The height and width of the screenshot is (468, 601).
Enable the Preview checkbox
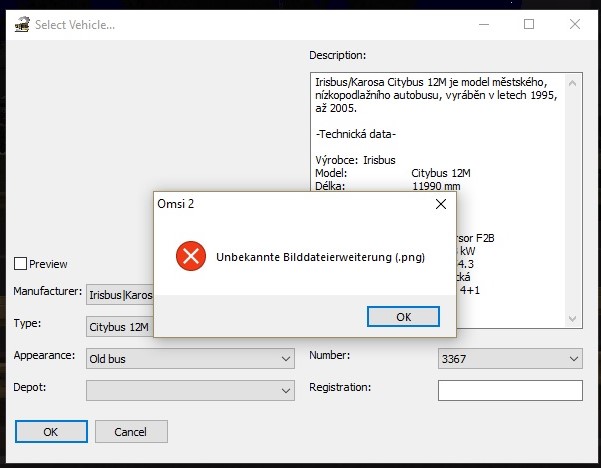pyautogui.click(x=21, y=264)
